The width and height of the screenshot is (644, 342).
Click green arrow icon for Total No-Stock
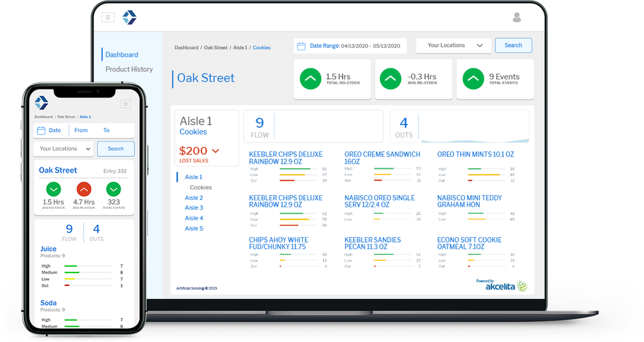[310, 79]
